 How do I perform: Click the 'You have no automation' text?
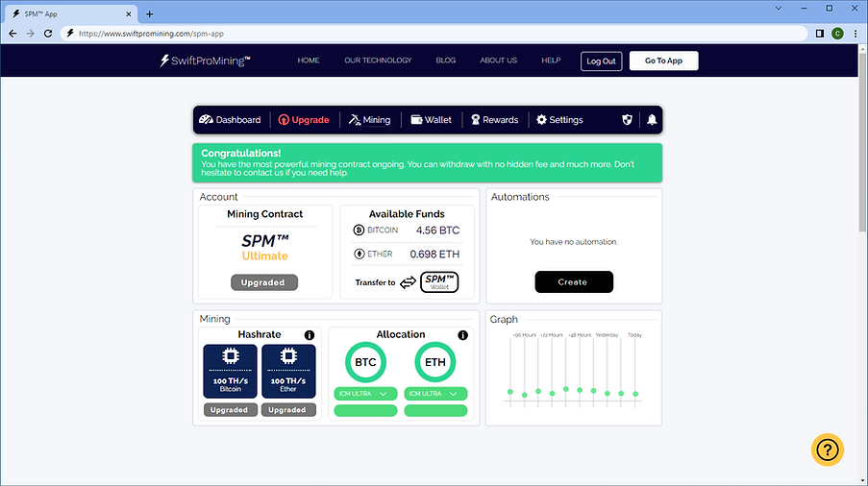click(574, 242)
